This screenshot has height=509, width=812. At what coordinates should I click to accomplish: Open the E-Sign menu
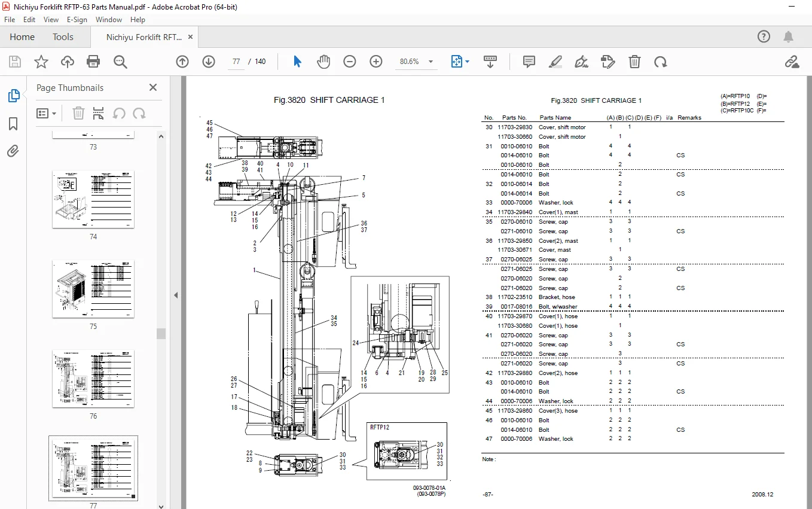77,20
